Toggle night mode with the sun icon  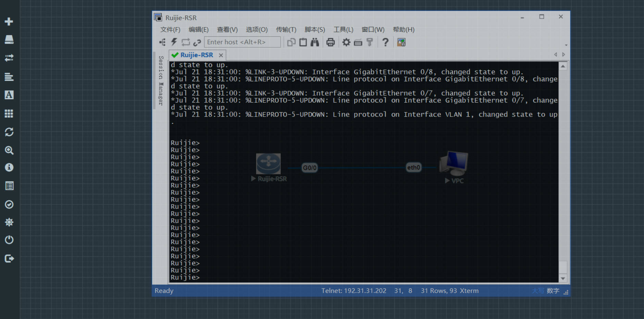(x=9, y=222)
